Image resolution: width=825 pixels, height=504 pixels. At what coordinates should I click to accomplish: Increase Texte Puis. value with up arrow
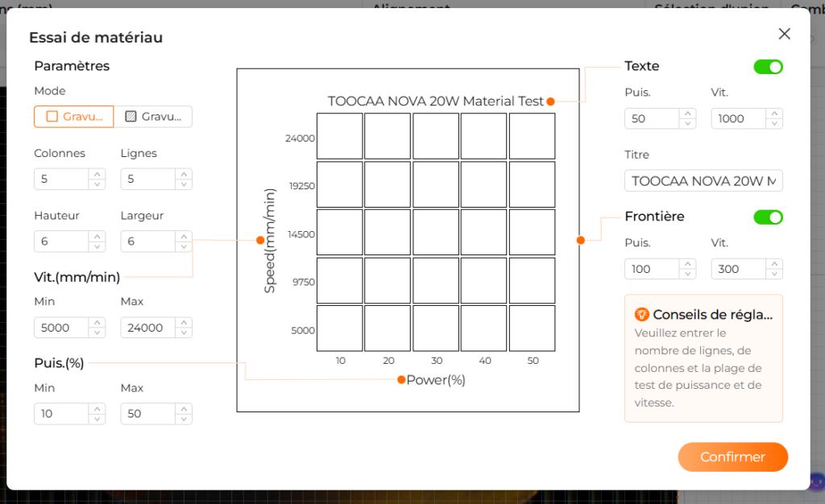click(x=688, y=114)
